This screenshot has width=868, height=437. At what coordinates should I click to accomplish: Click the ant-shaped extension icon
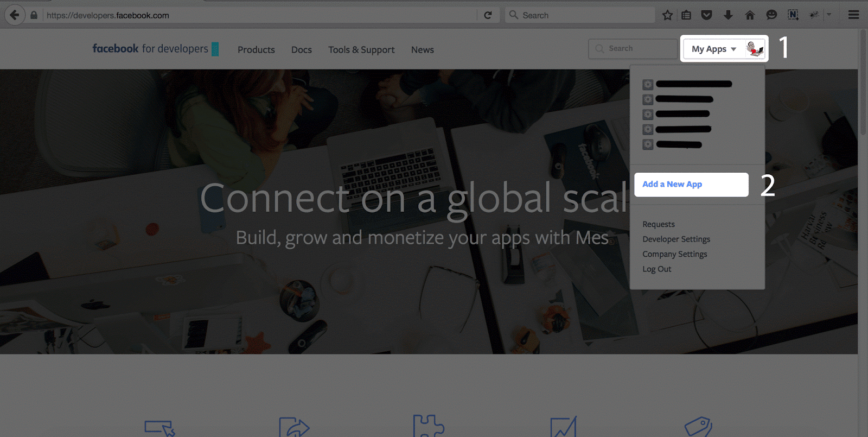click(814, 15)
